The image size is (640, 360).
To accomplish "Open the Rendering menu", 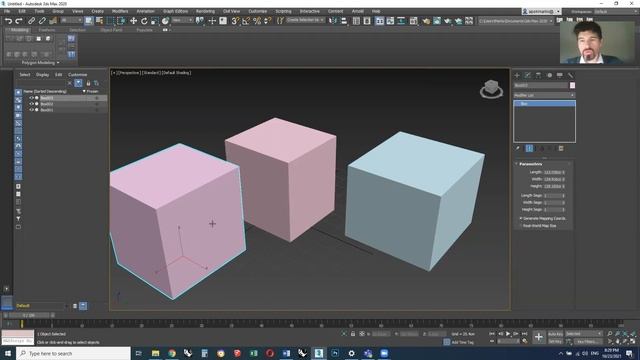I will (x=205, y=11).
